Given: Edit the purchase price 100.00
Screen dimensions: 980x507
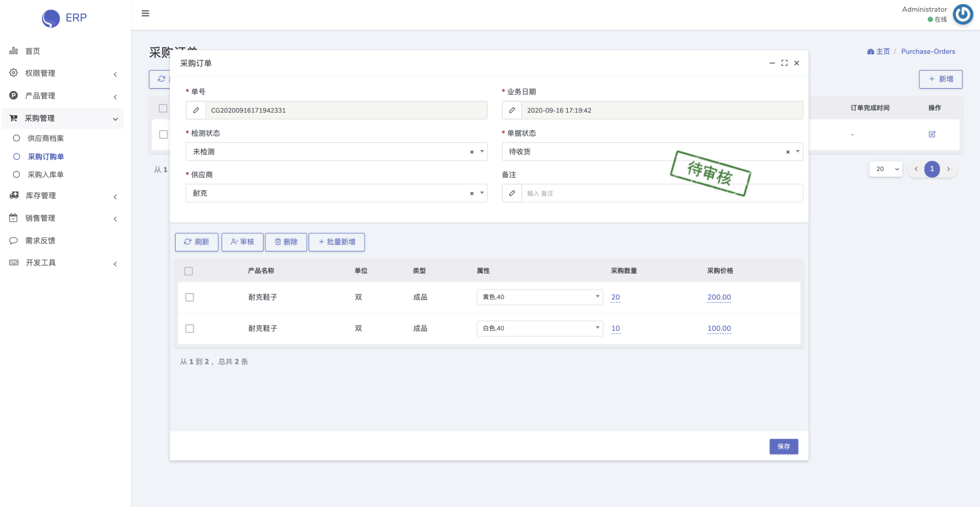Looking at the screenshot, I should point(719,328).
